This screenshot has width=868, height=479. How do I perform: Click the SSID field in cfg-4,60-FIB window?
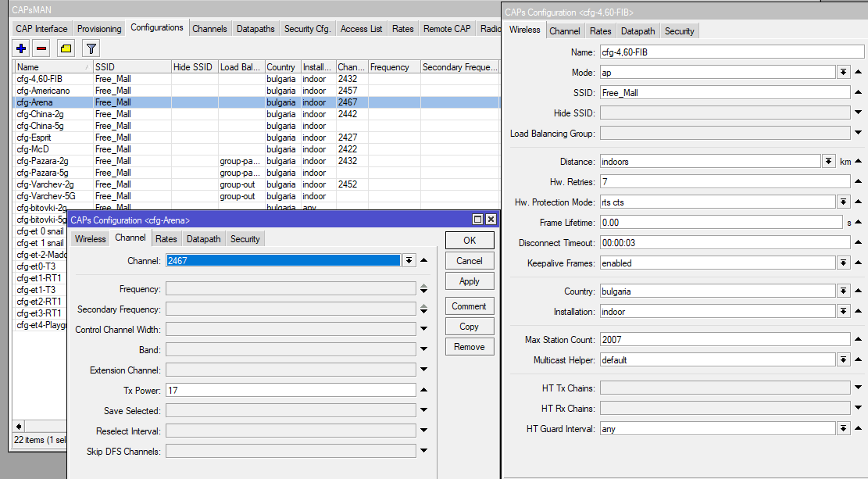tap(725, 92)
